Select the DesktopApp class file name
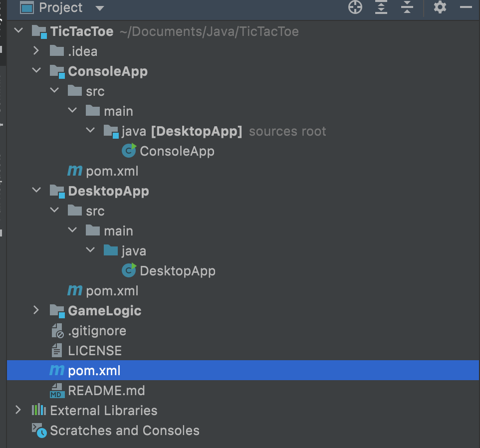Screen dimensions: 480x448 pyautogui.click(x=178, y=271)
